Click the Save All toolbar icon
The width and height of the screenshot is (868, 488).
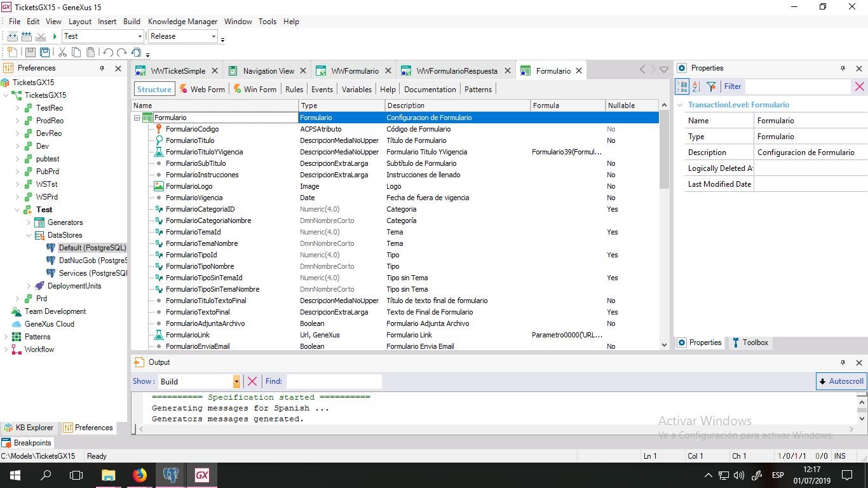pos(45,53)
